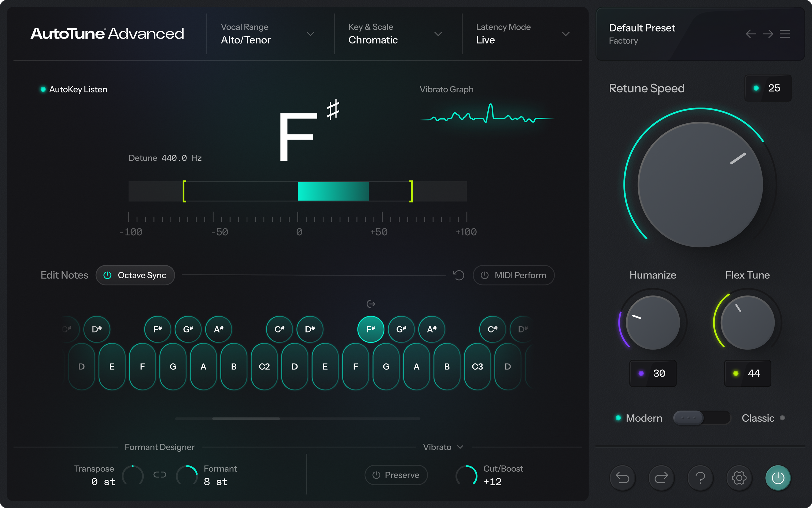Image resolution: width=812 pixels, height=508 pixels.
Task: Click the arrow icon above highlighted F# key
Action: pos(371,304)
